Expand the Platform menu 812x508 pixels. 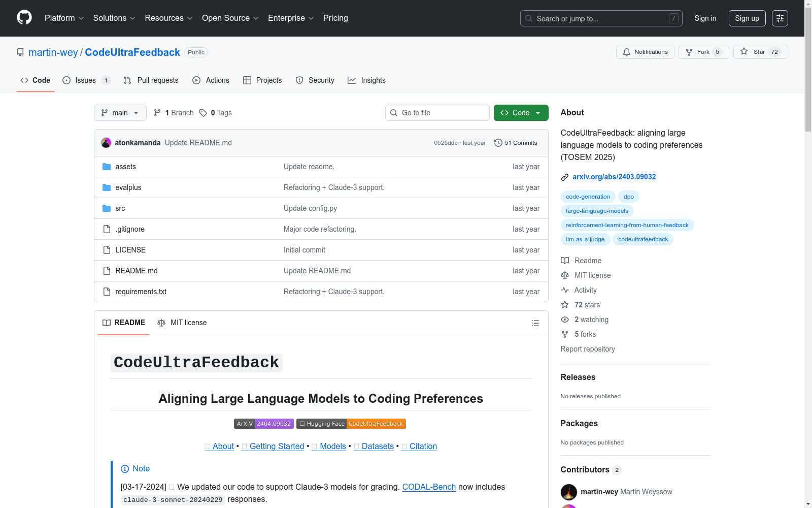pos(64,18)
